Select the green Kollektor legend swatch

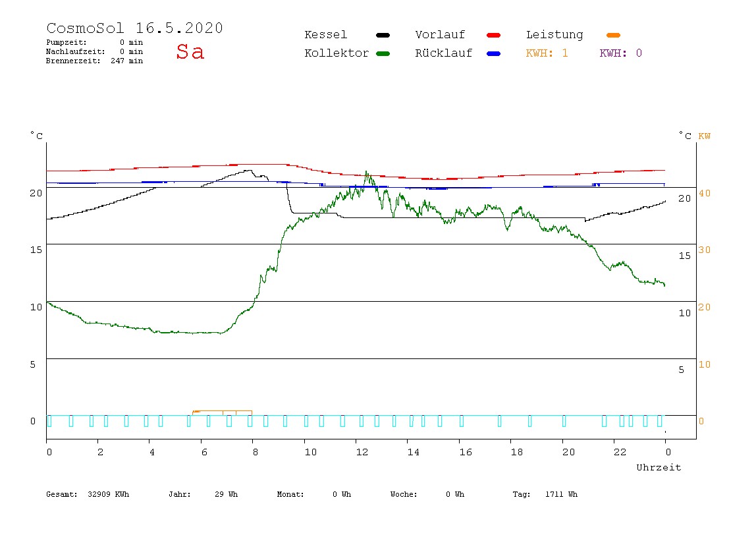tap(383, 53)
